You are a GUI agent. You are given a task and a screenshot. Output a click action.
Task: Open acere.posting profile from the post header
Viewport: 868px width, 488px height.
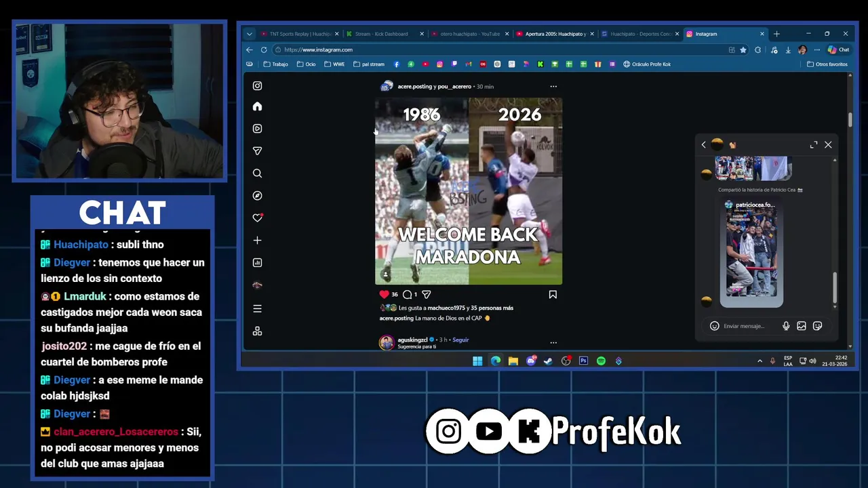(414, 87)
